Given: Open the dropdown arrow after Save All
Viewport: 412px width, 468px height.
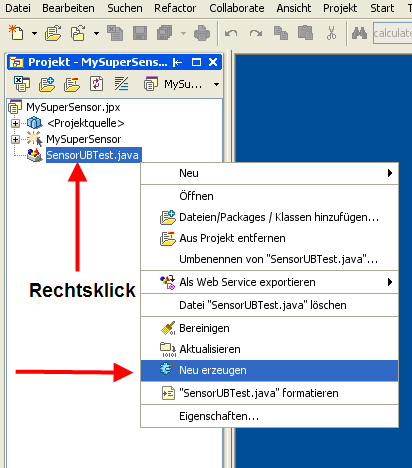Looking at the screenshot, I should pyautogui.click(x=183, y=33).
